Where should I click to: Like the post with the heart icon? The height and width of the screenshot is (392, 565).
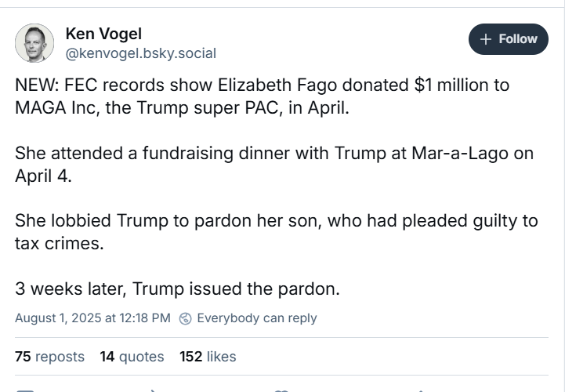[281, 390]
